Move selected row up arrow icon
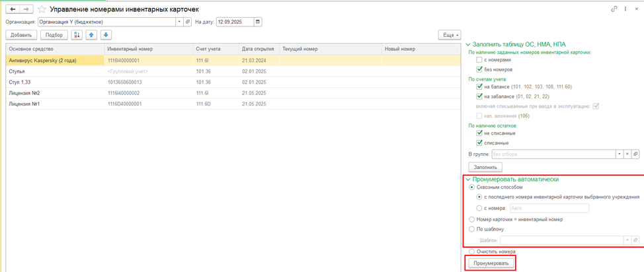Viewport: 644px width, 272px height. [91, 35]
